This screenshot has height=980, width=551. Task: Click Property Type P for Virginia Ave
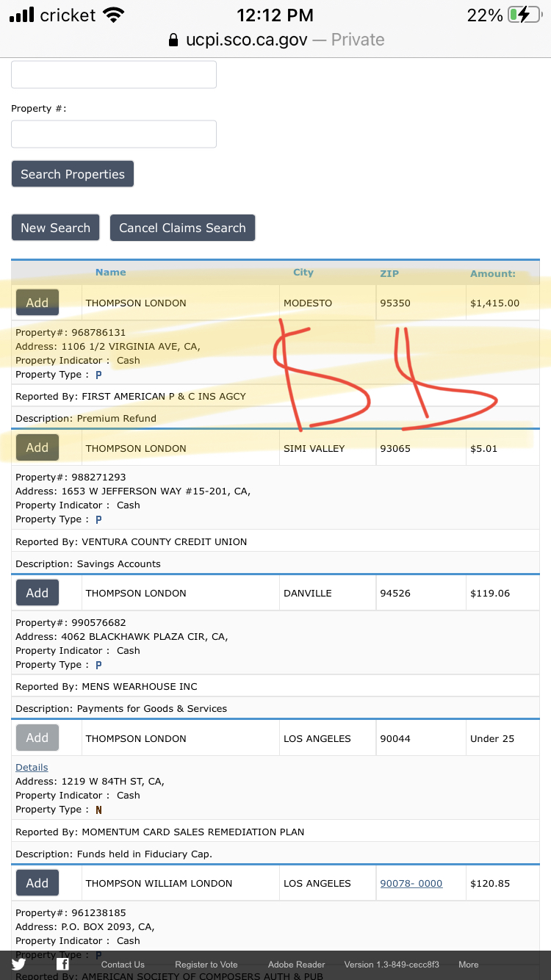coord(98,375)
